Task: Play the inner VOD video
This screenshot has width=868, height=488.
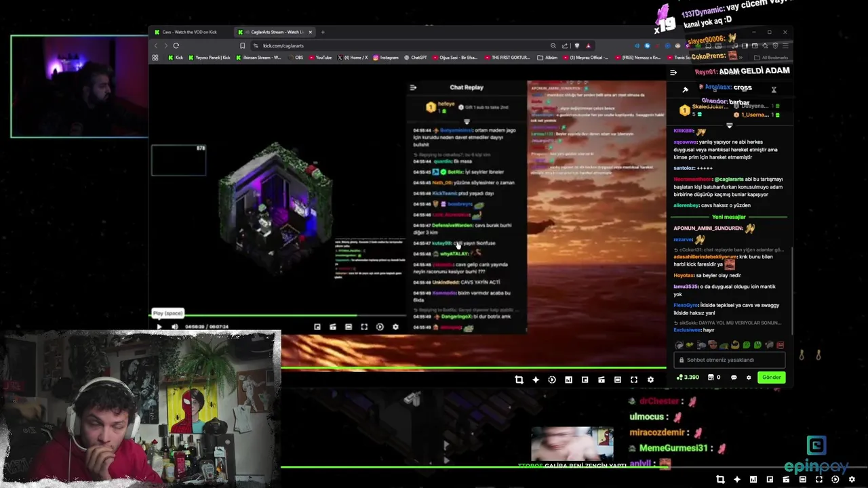Action: (159, 327)
